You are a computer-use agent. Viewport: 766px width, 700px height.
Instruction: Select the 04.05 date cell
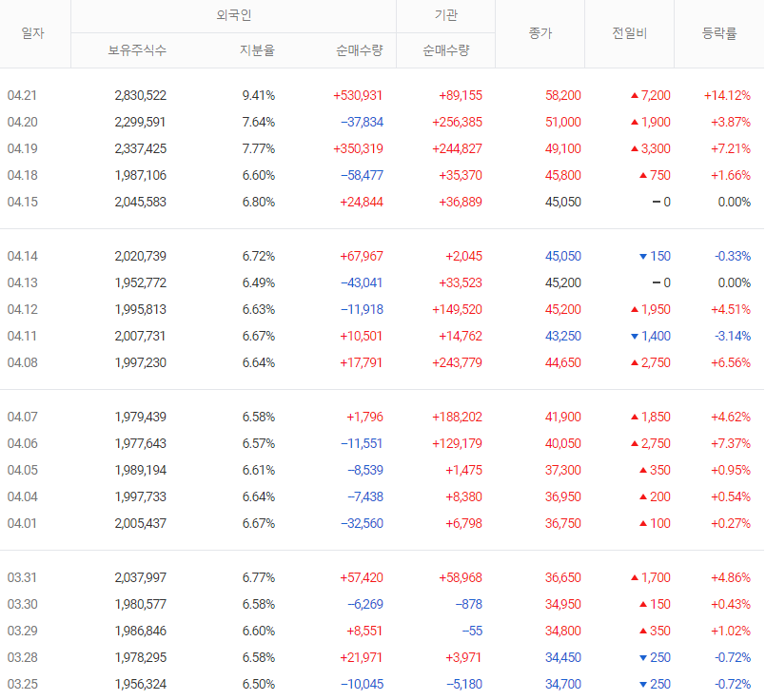pyautogui.click(x=22, y=470)
